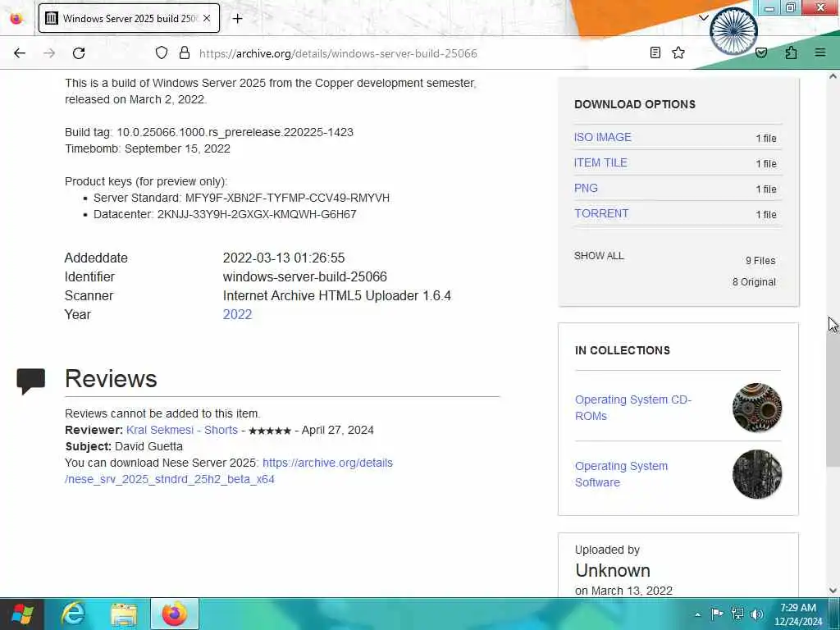Open reviewer Kral Sekmesi - Shorts profile
Viewport: 840px width, 630px height.
[x=182, y=430]
